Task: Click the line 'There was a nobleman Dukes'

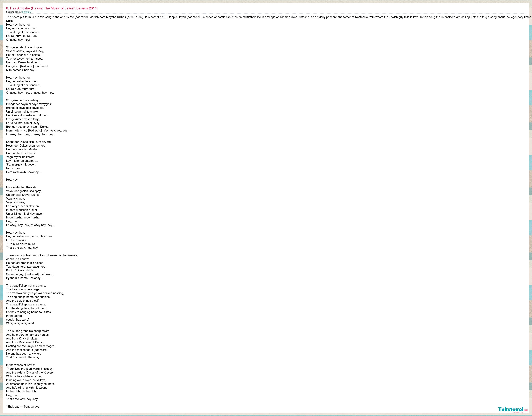Action: click(x=42, y=255)
